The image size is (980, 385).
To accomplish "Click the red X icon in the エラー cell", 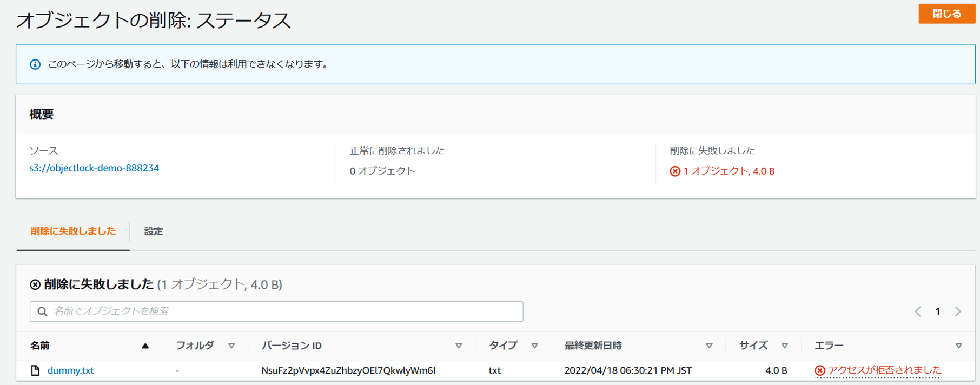I will (820, 370).
